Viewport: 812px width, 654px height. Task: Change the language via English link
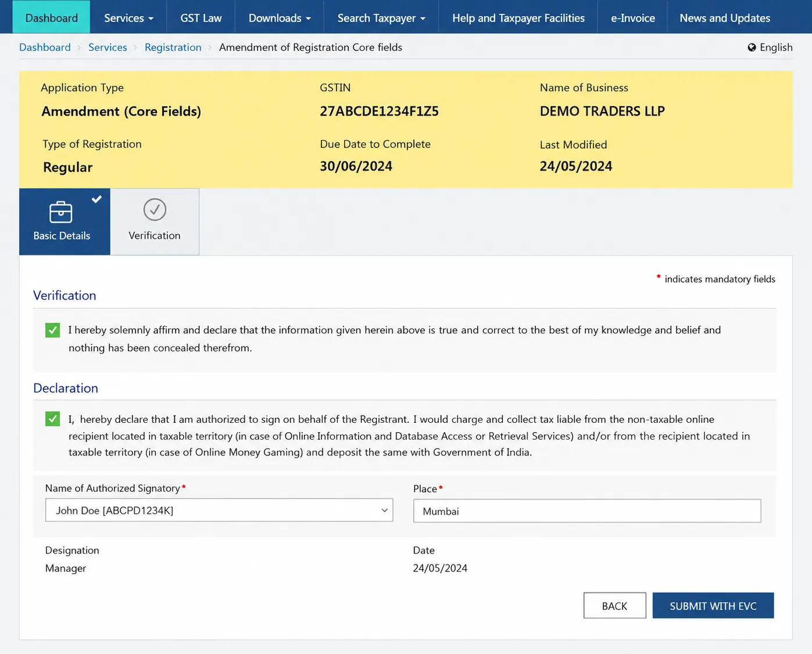pos(776,47)
